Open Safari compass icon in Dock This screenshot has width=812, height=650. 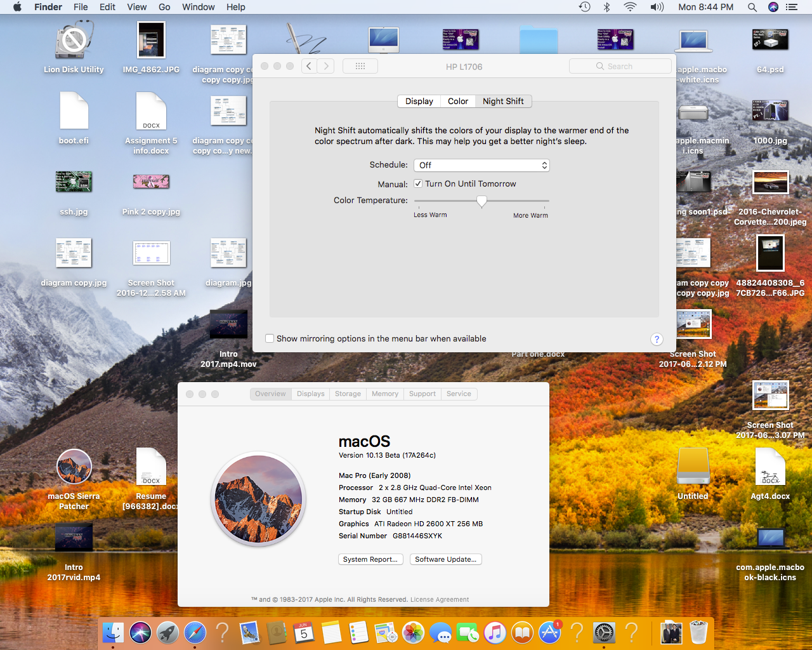coord(195,633)
